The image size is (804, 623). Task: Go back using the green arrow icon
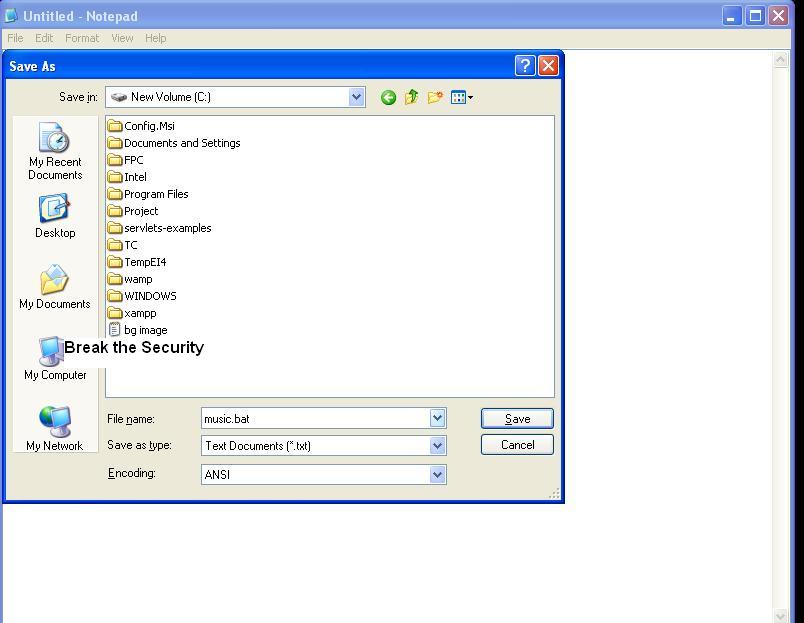pyautogui.click(x=388, y=97)
